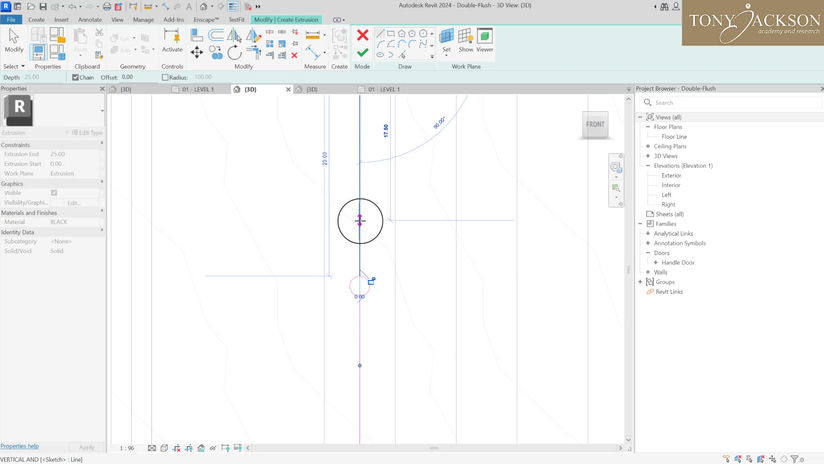824x464 pixels.
Task: Select the Copy tool
Action: 215,53
